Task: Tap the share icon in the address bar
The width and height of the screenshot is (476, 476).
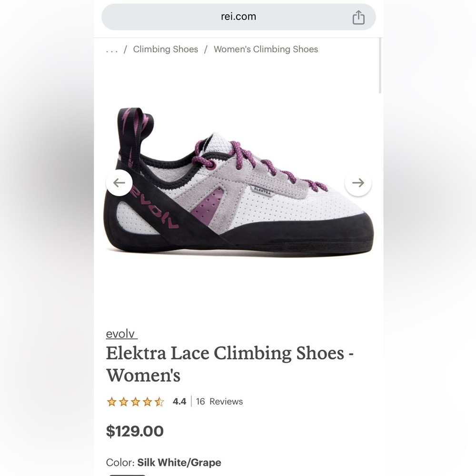Action: tap(358, 17)
